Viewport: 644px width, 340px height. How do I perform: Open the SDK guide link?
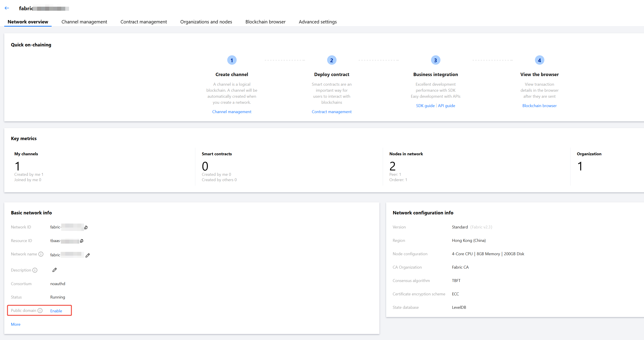point(425,106)
